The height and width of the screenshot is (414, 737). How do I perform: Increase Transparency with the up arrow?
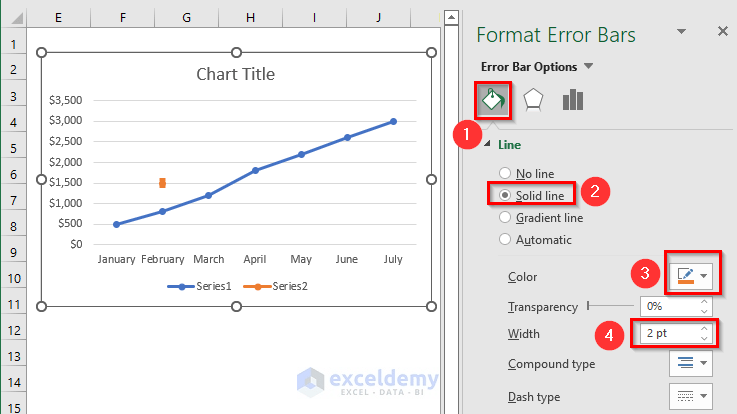(704, 302)
